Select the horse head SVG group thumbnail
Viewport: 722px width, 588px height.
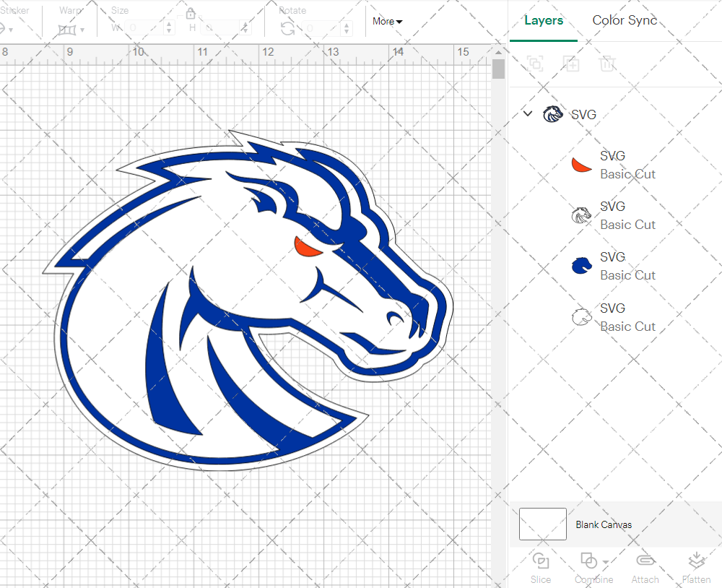tap(553, 113)
